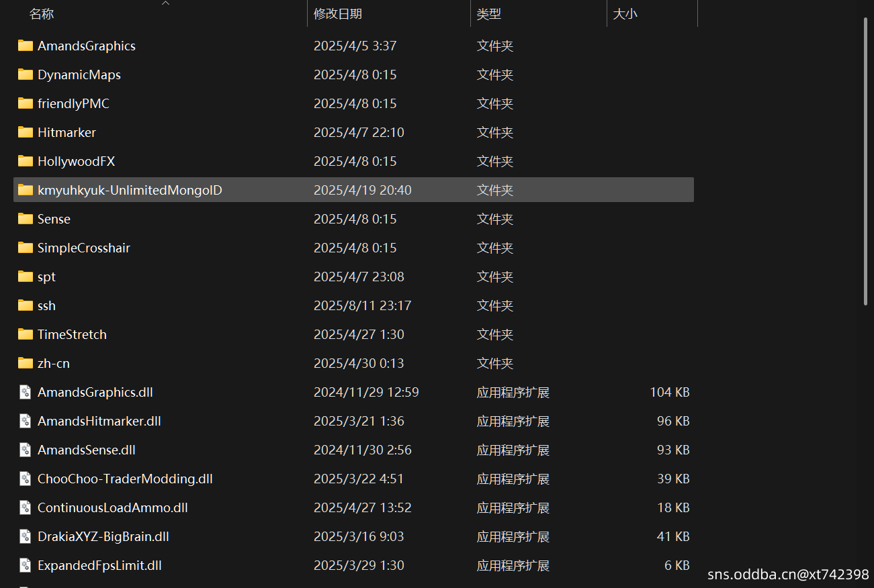Image resolution: width=874 pixels, height=588 pixels.
Task: Sort files by 大小 column header
Action: point(625,13)
